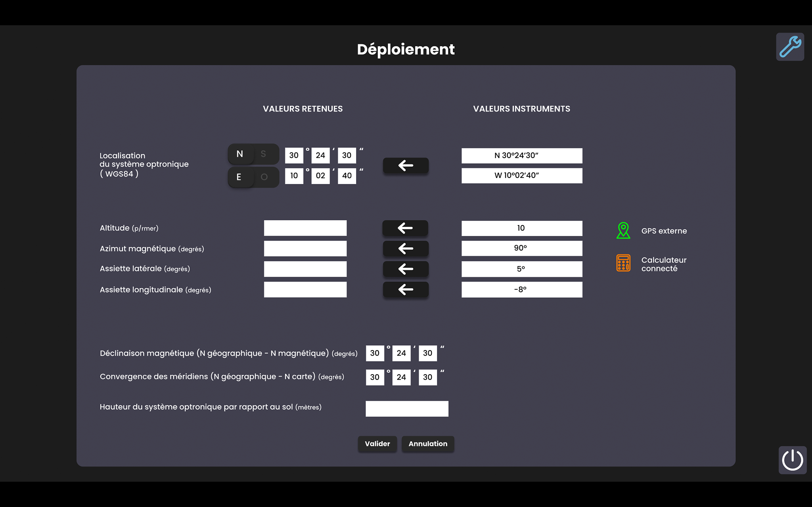This screenshot has width=812, height=507.
Task: Click the Valider button
Action: pos(377,444)
